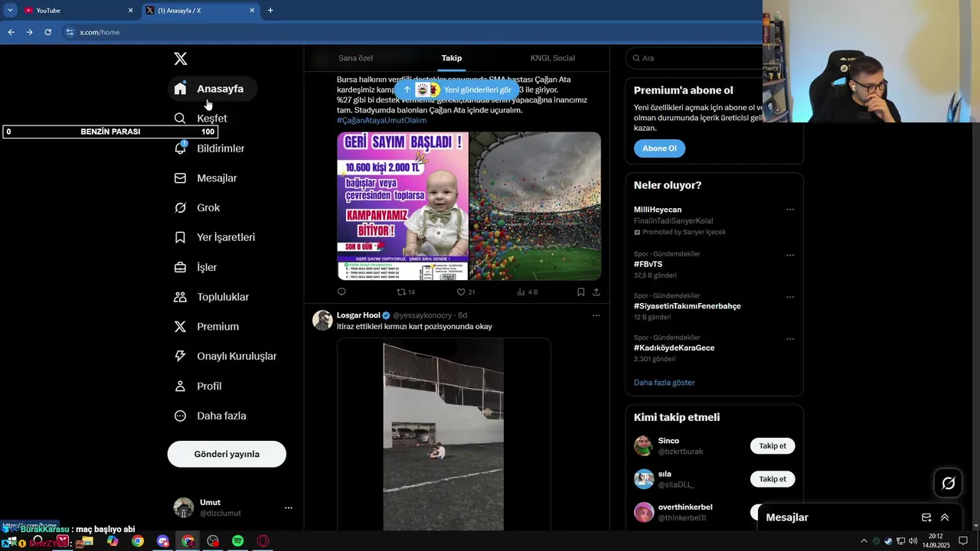Open the #ÇağanAtayaUmutOlalım hashtag
This screenshot has width=980, height=551.
click(381, 120)
